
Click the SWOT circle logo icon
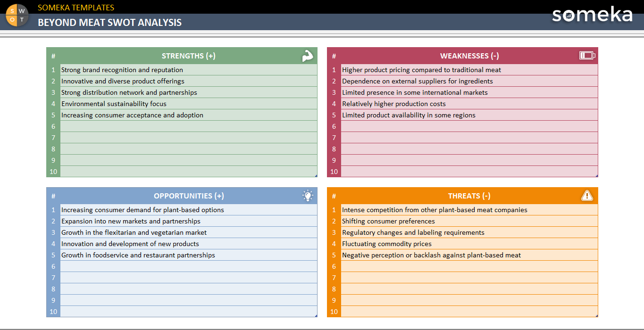[x=17, y=15]
